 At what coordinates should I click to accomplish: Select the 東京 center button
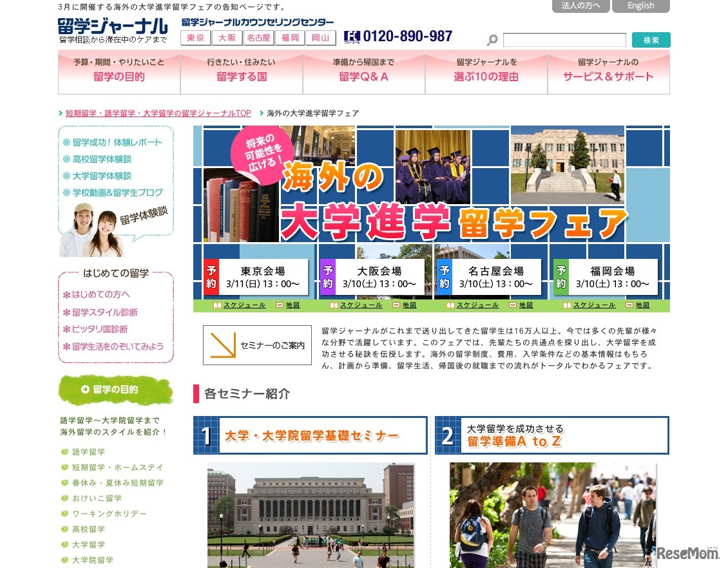[x=195, y=38]
